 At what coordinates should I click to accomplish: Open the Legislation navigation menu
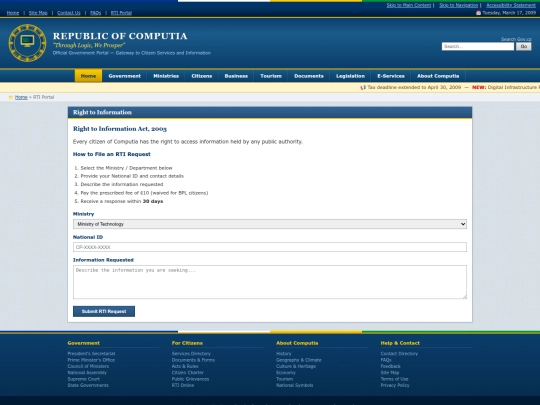point(350,76)
